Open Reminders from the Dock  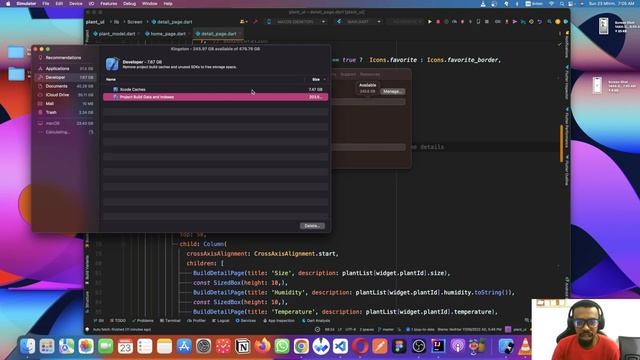145,347
